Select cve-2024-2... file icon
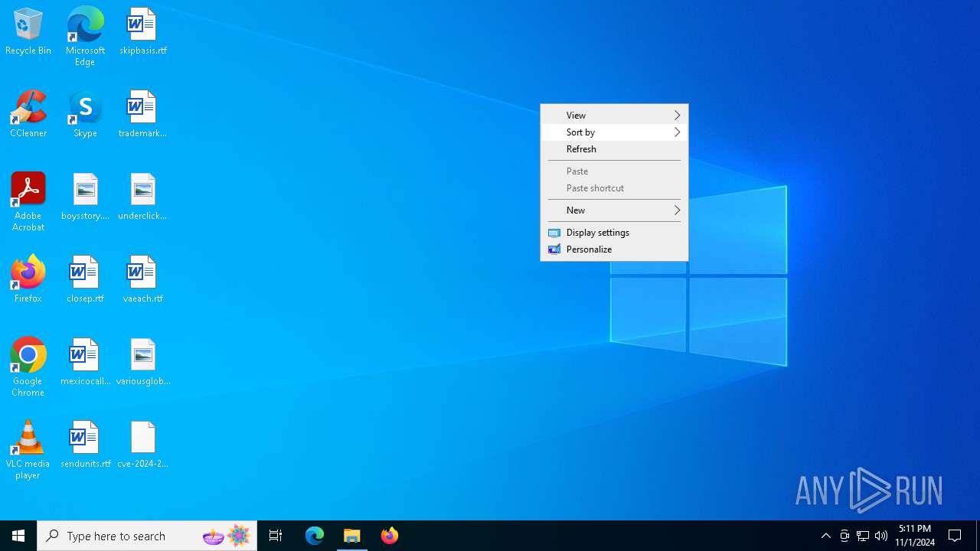Image resolution: width=980 pixels, height=551 pixels. click(x=142, y=445)
